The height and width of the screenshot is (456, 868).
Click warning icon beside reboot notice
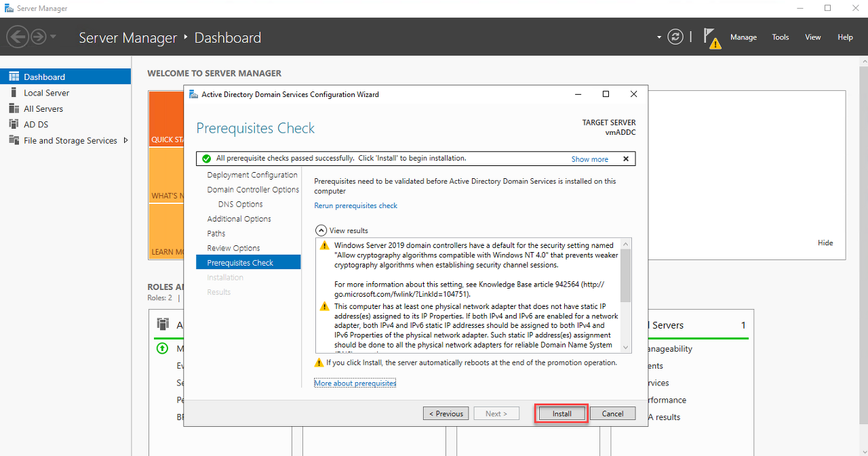point(319,362)
